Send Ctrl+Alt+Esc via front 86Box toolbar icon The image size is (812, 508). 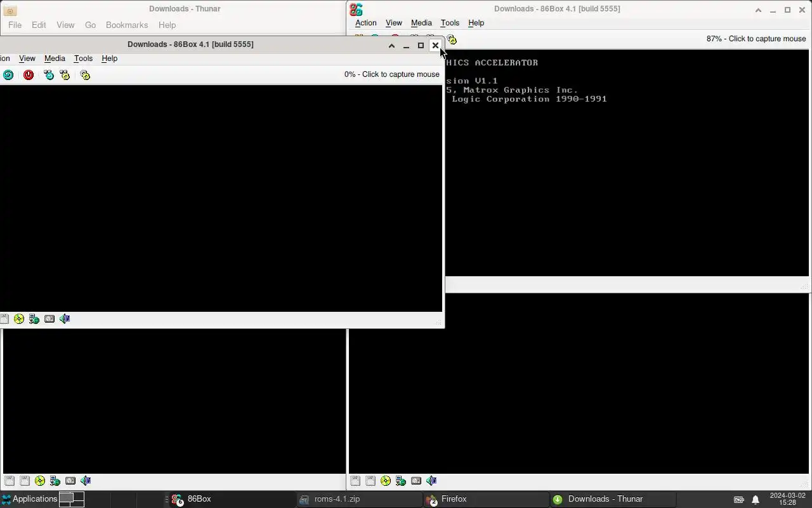tap(65, 75)
